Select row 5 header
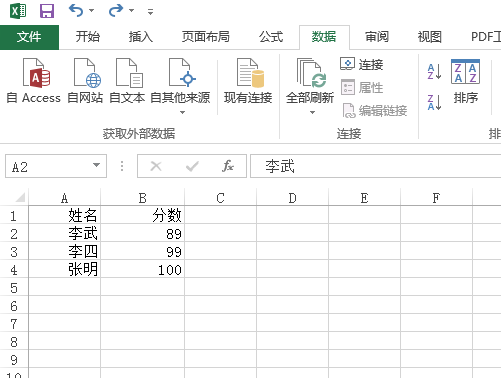The image size is (501, 378). click(x=14, y=287)
